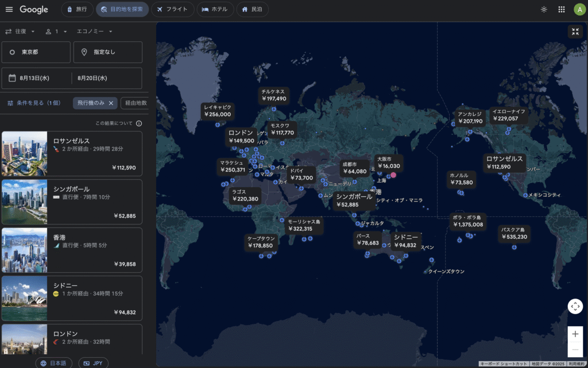Select レイキャビク ¥256,000 map label
Viewport: 588px width, 368px height.
coord(218,111)
